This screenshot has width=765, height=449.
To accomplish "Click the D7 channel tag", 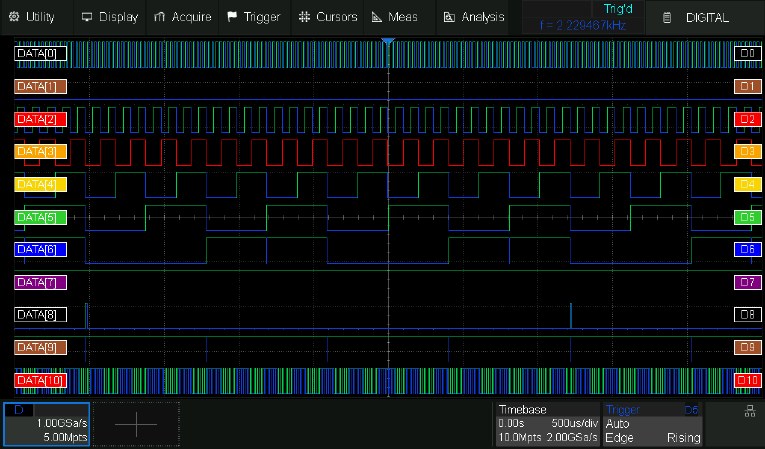I will point(747,282).
